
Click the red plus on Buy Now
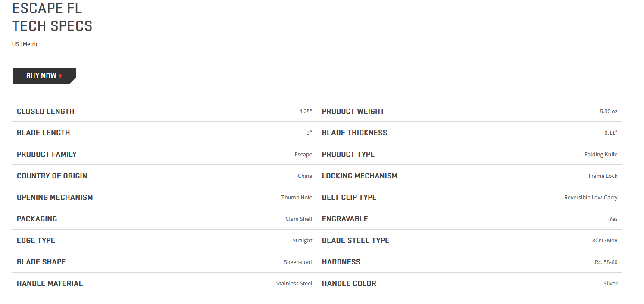60,76
